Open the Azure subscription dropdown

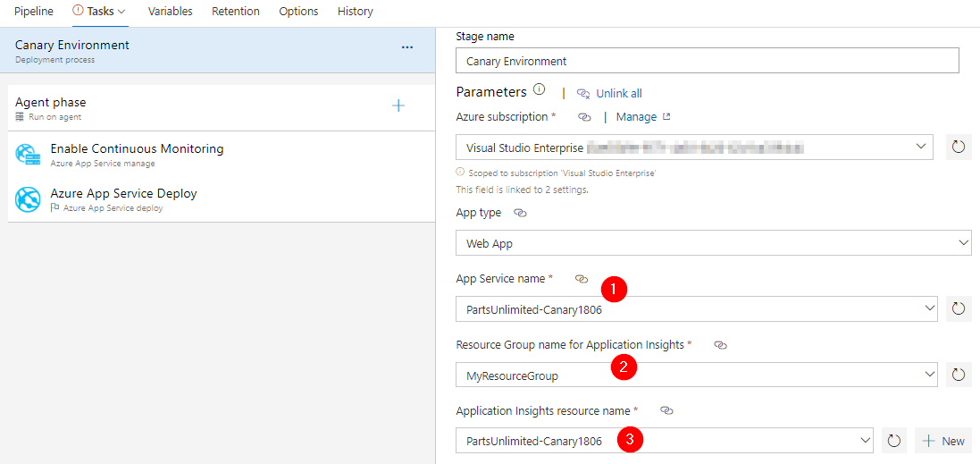click(x=695, y=147)
